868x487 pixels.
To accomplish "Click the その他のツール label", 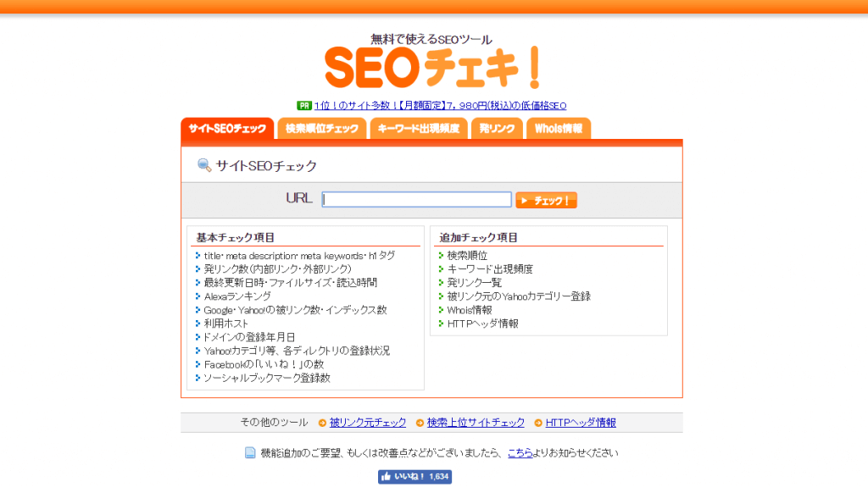I will click(274, 423).
